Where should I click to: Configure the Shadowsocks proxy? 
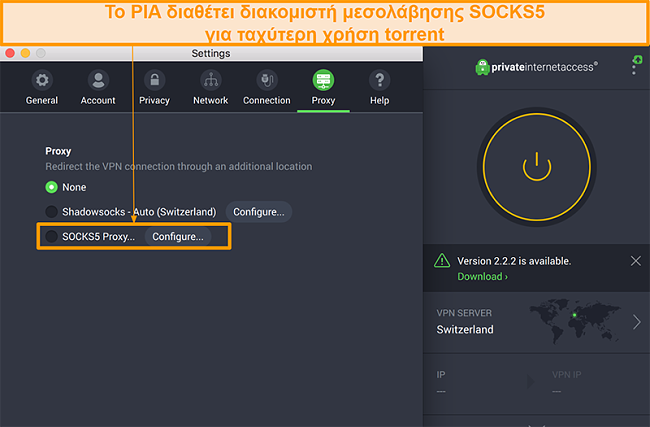[259, 212]
